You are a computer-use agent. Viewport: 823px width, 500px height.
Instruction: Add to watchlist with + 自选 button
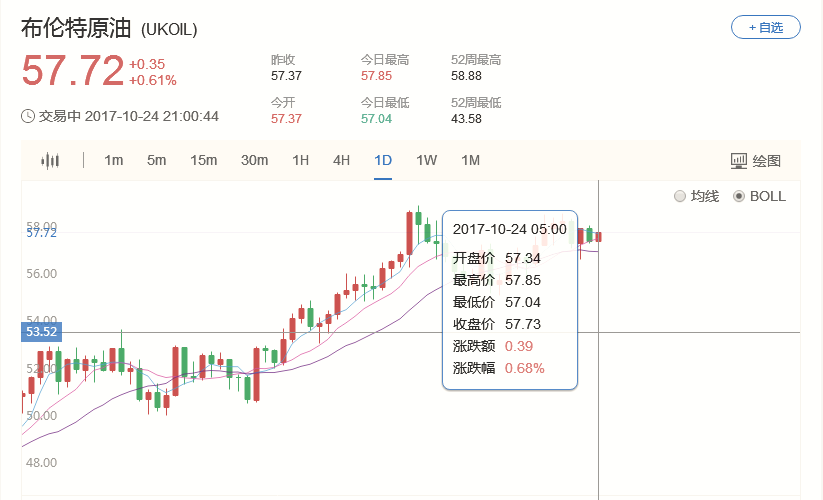coord(766,27)
